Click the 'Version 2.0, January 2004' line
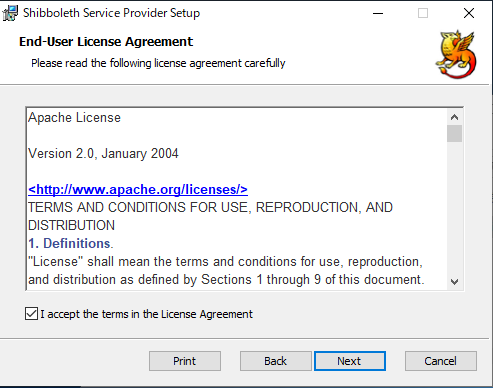 tap(103, 153)
